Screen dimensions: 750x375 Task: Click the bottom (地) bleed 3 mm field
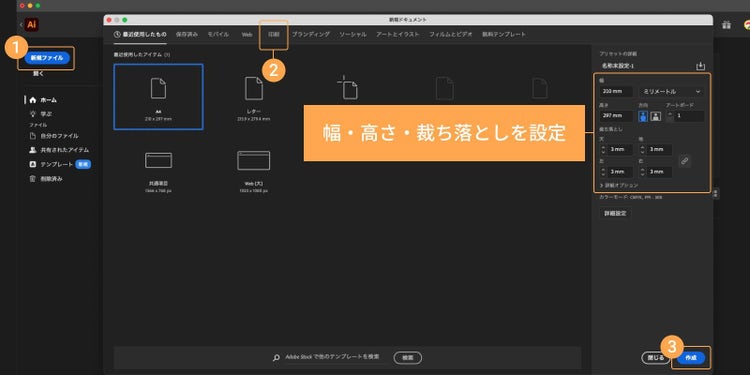(x=660, y=150)
